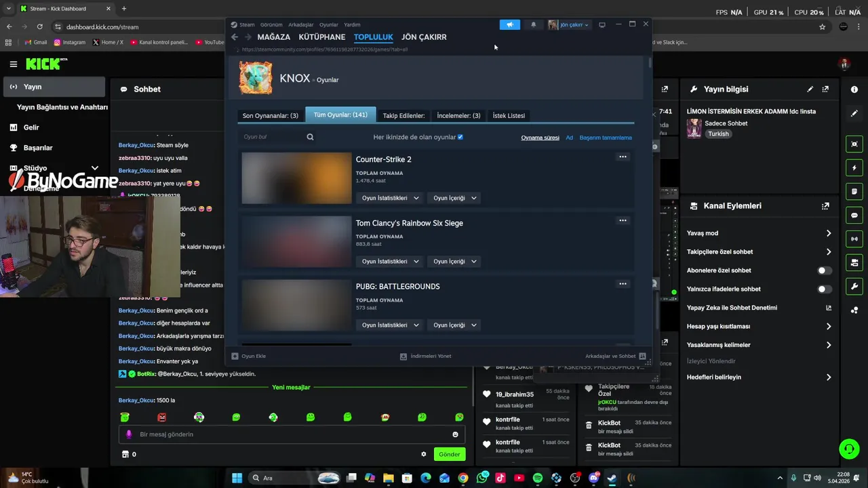The height and width of the screenshot is (488, 868).
Task: Sort games by Ad
Action: pos(570,138)
